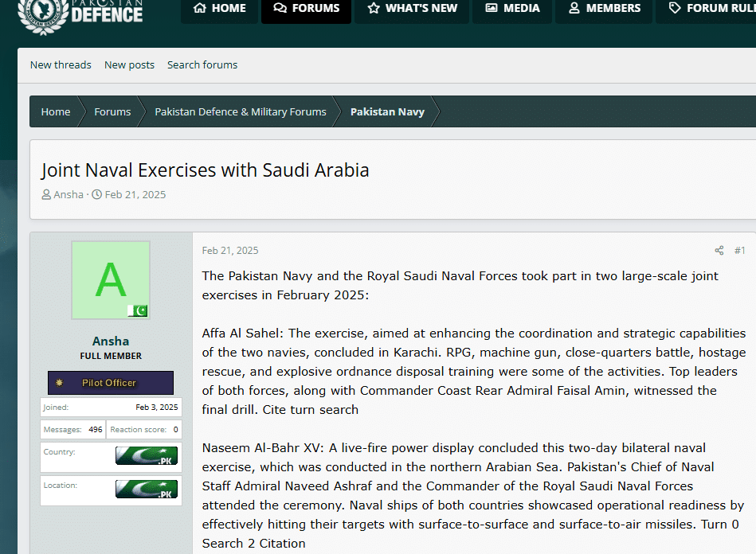The width and height of the screenshot is (756, 554).
Task: Click the Pilot Officer rank banner
Action: [111, 383]
